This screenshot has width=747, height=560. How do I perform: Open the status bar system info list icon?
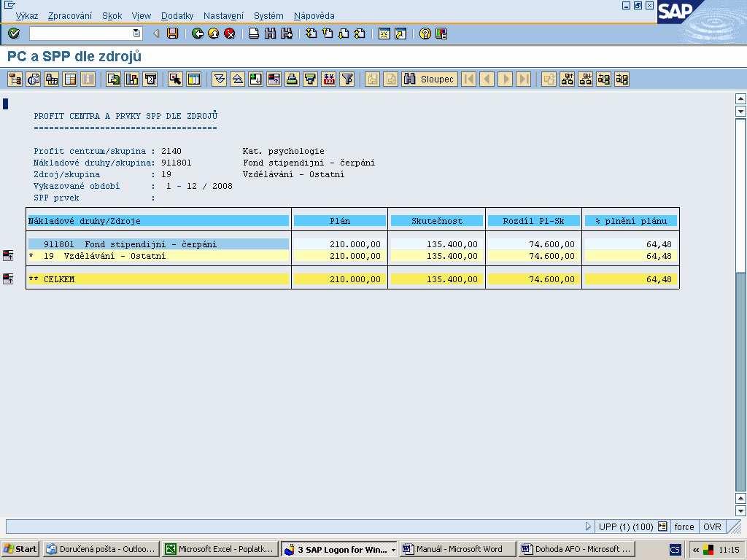[662, 526]
